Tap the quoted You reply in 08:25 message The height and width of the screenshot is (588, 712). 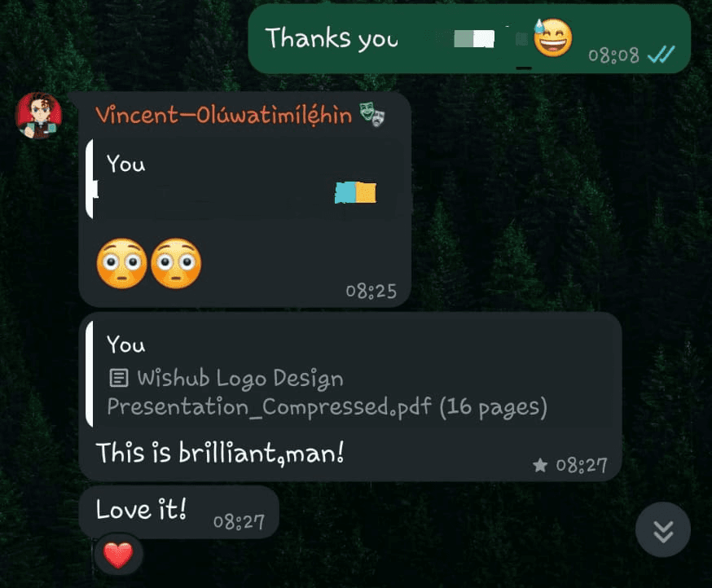point(245,179)
